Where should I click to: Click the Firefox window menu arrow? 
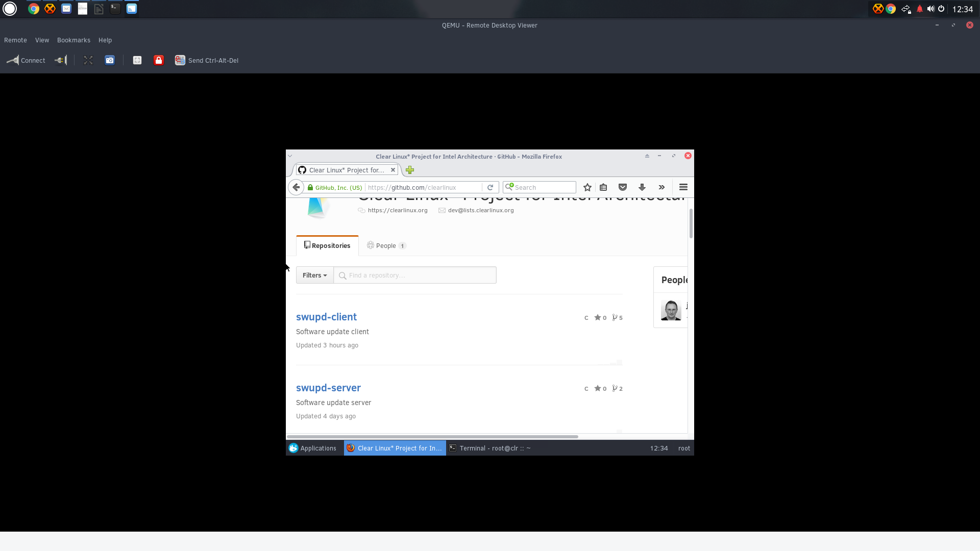pyautogui.click(x=290, y=156)
